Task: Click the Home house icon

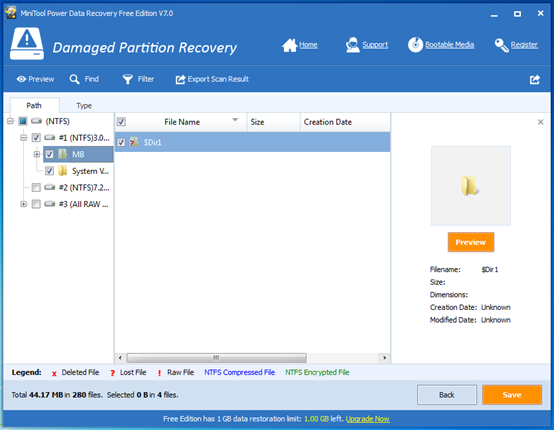Action: pos(289,45)
